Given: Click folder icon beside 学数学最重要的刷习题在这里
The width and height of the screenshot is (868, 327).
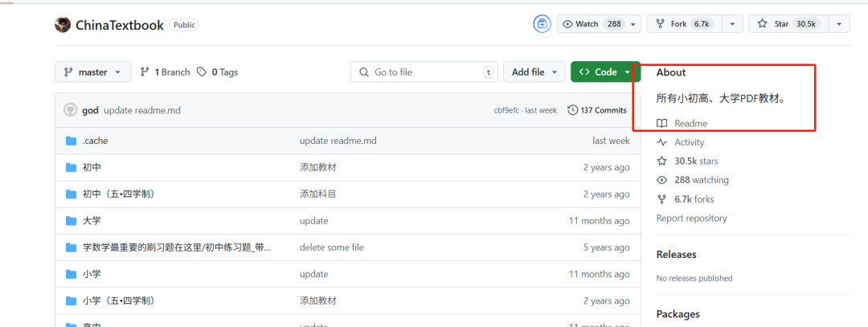Looking at the screenshot, I should 71,247.
